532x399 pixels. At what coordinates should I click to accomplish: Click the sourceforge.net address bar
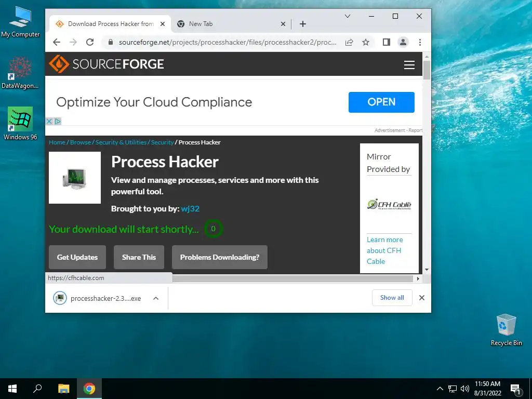[x=228, y=42]
